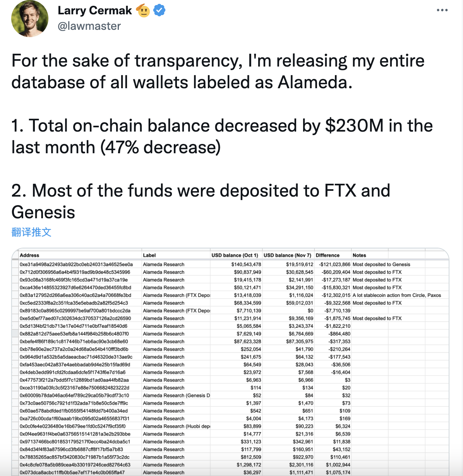The width and height of the screenshot is (463, 476).
Task: Click the Larry Cermak display name
Action: click(x=95, y=10)
